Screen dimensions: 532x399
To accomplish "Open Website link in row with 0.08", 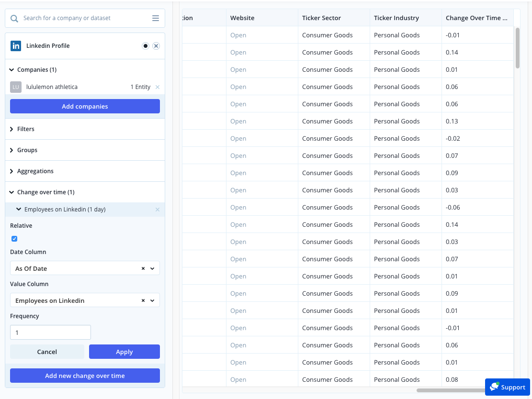I will coord(238,379).
